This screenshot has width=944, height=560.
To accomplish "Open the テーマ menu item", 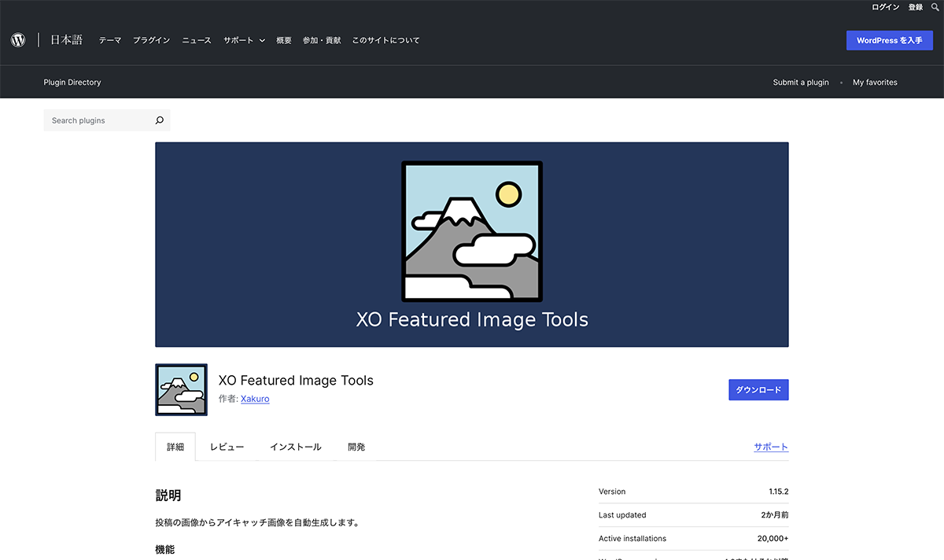I will pyautogui.click(x=110, y=40).
